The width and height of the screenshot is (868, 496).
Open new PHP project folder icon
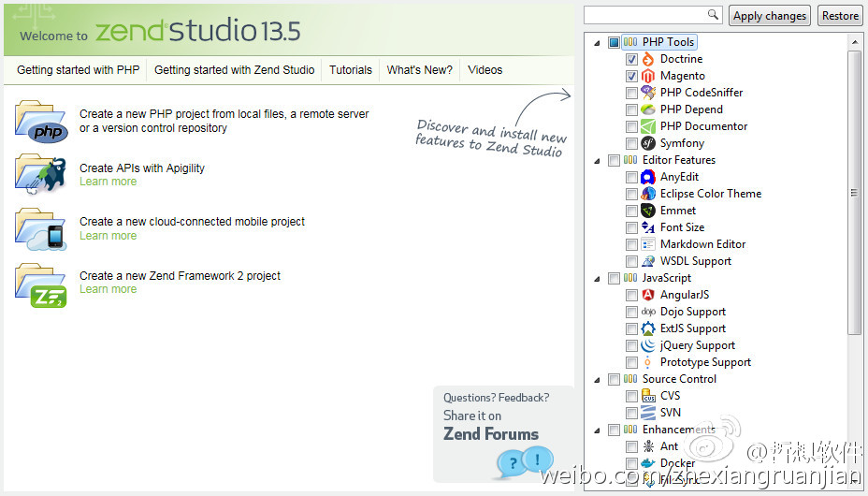[41, 122]
